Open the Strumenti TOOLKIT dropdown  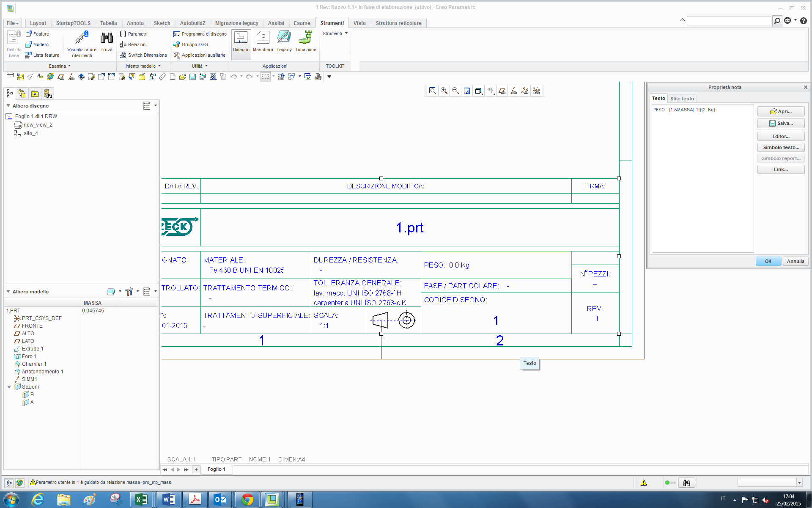(335, 33)
